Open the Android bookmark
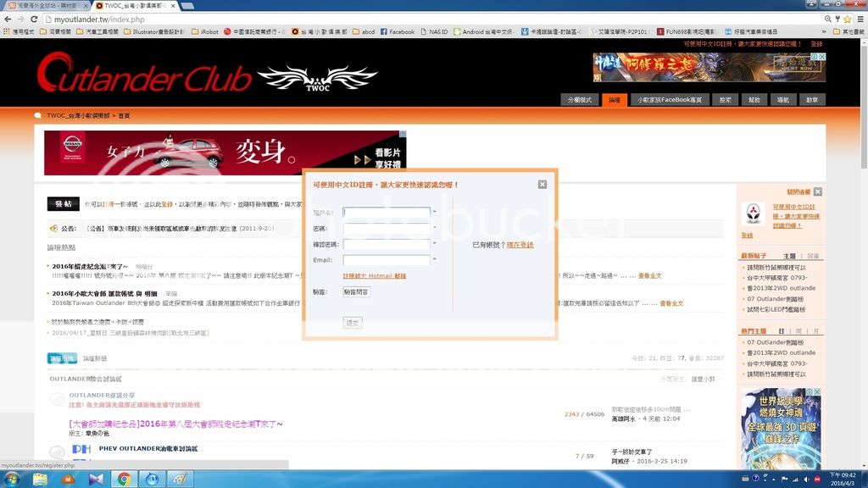Viewport: 868px width, 488px height. click(x=482, y=31)
